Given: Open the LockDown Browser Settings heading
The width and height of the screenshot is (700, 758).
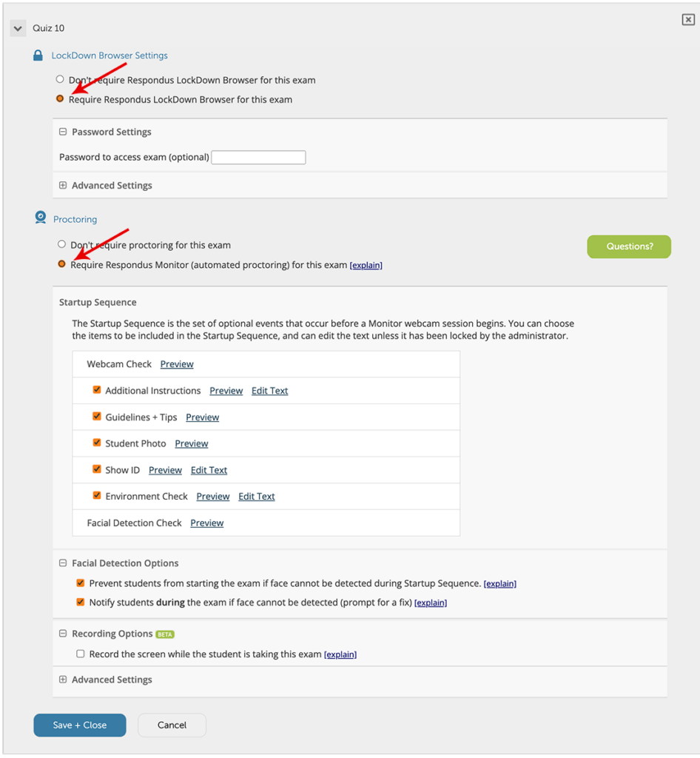Looking at the screenshot, I should (x=109, y=55).
